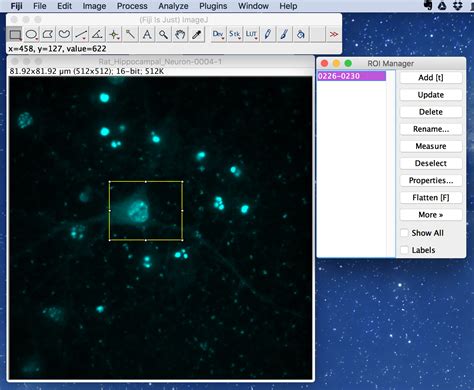Click Flatten [F] in ROI Manager
Screen dimensions: 474x390
click(x=431, y=198)
